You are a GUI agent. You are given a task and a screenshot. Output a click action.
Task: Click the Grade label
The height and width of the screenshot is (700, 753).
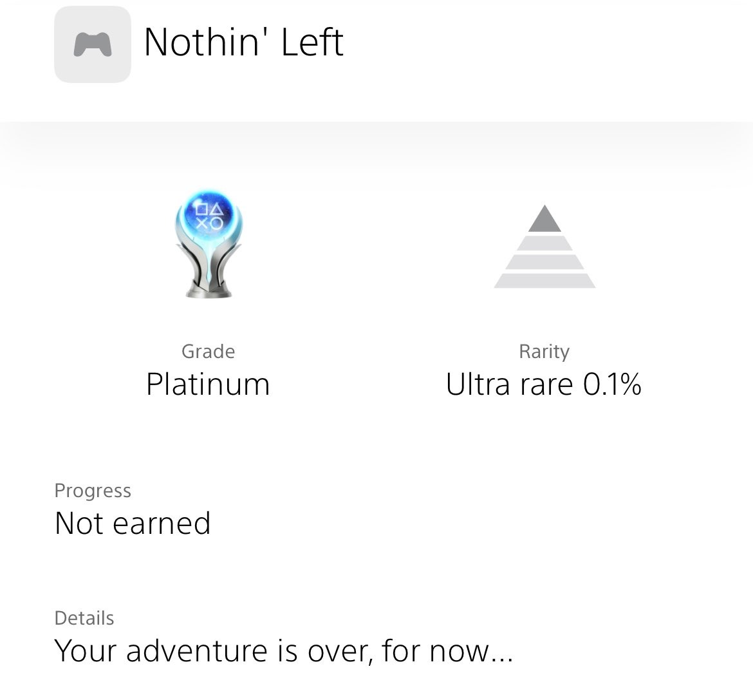tap(208, 352)
